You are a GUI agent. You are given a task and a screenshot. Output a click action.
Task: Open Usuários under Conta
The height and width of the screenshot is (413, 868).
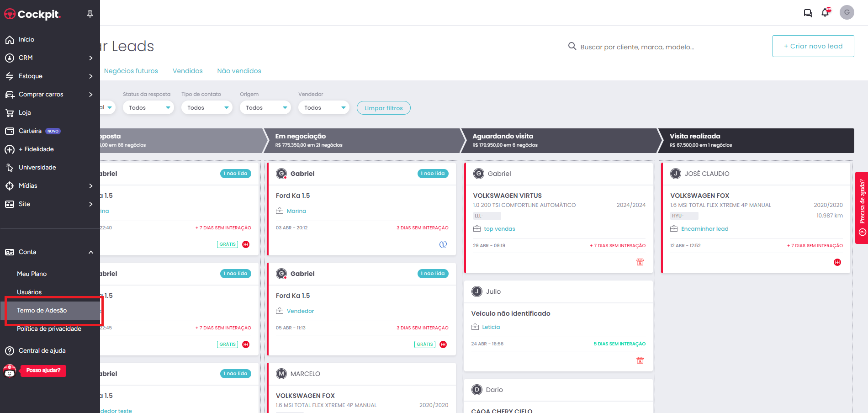[x=29, y=292]
